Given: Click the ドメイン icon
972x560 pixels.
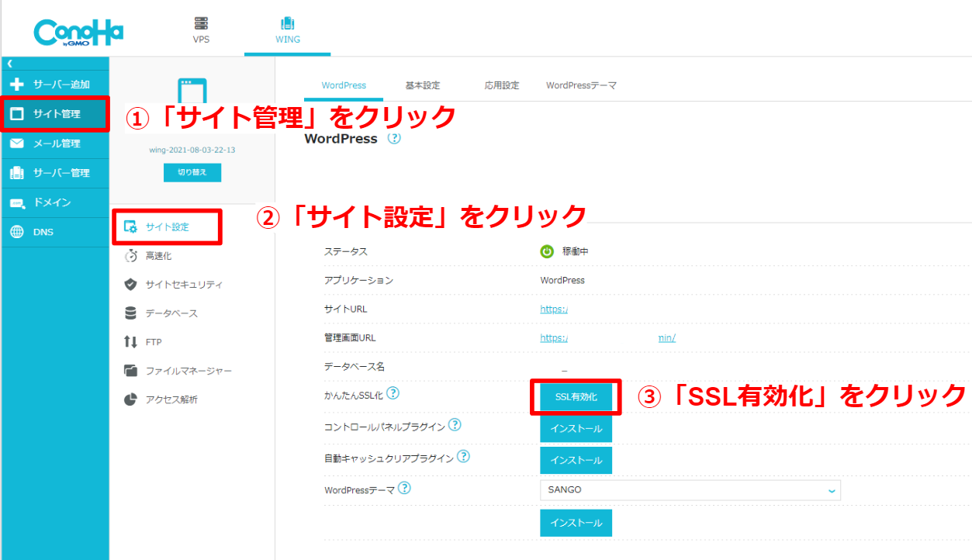Looking at the screenshot, I should click(x=17, y=202).
